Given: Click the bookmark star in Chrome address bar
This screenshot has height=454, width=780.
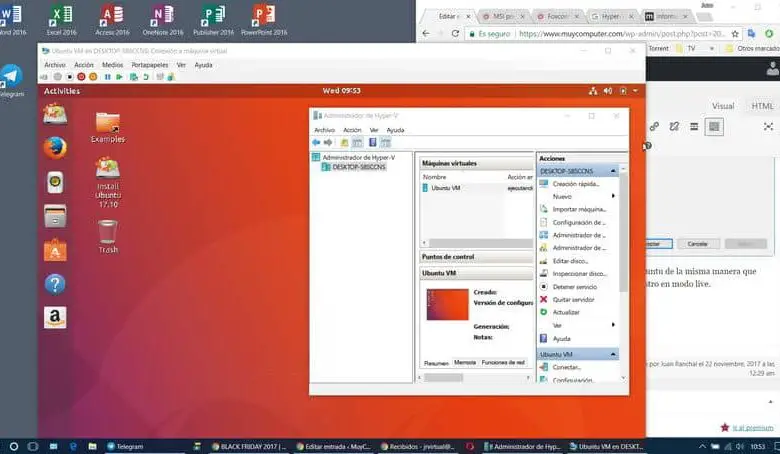Looking at the screenshot, I should 735,34.
